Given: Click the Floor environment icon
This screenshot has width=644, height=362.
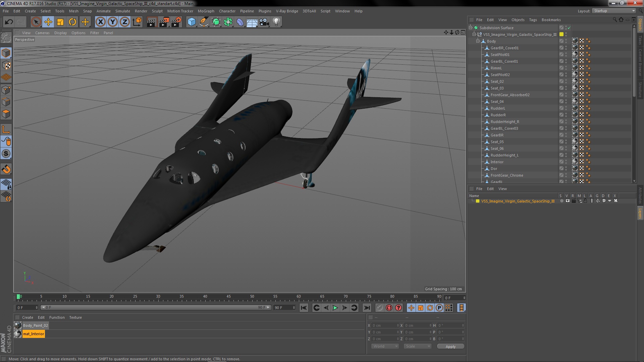Looking at the screenshot, I should point(252,22).
